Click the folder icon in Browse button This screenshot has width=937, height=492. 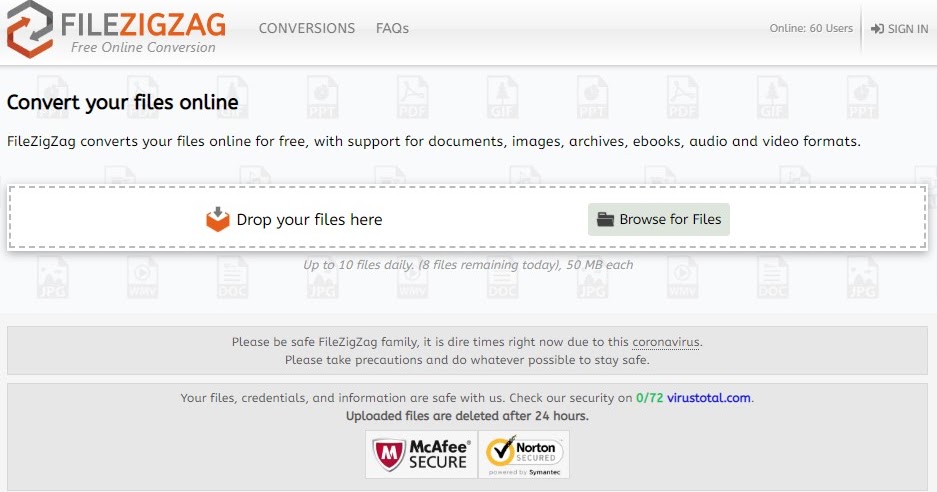coord(605,219)
